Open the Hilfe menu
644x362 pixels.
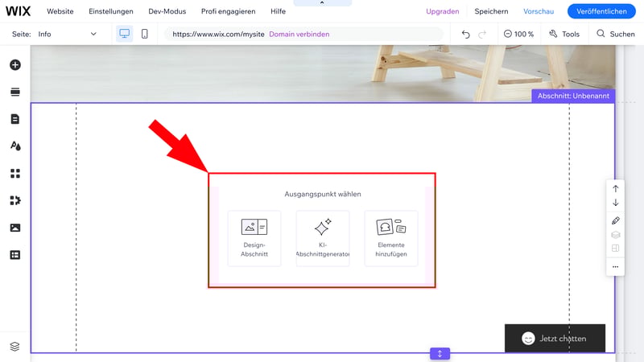tap(278, 11)
